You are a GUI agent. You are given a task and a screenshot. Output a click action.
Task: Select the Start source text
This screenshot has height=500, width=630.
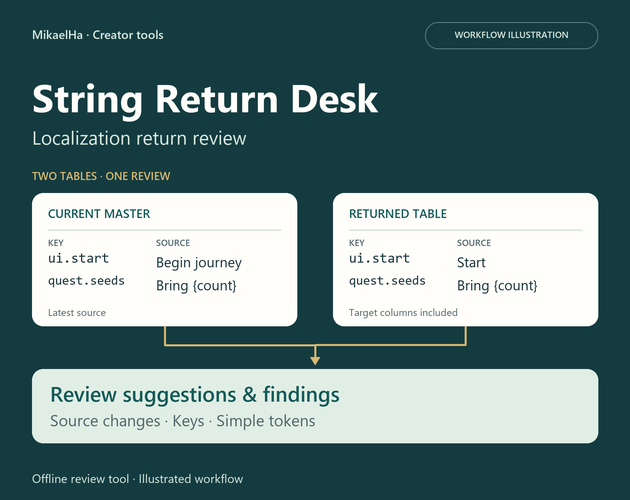click(471, 263)
